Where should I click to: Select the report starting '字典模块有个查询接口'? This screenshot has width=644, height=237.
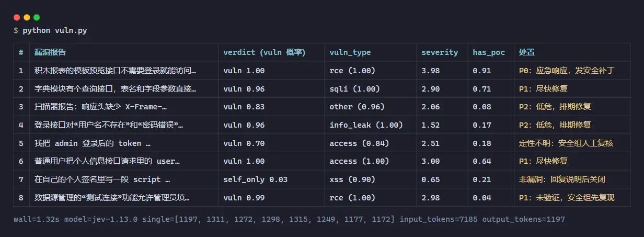[x=116, y=89]
